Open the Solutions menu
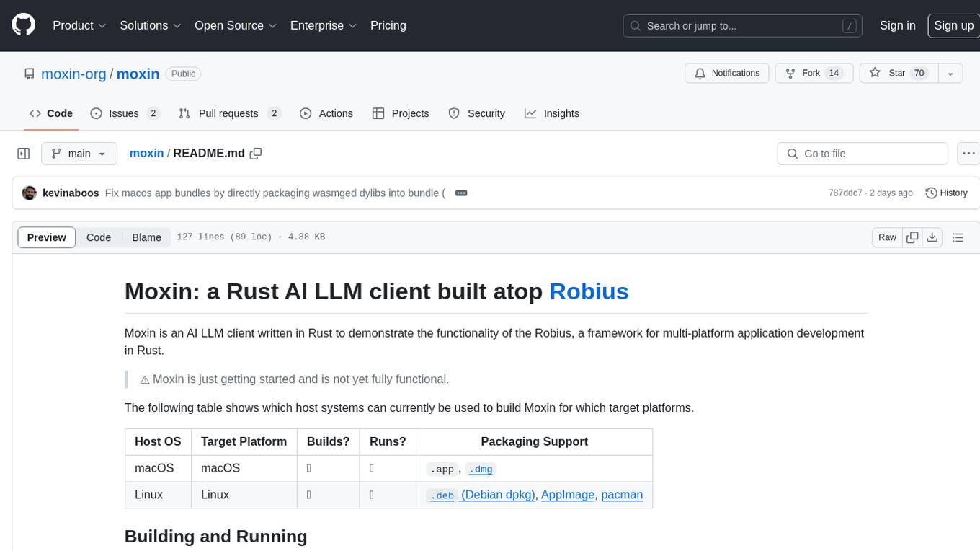 pyautogui.click(x=150, y=25)
